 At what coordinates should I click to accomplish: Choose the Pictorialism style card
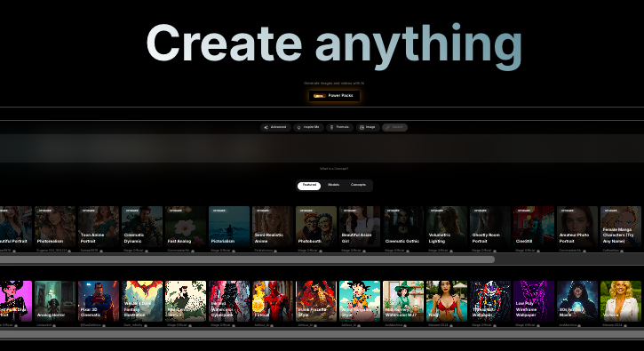[229, 227]
